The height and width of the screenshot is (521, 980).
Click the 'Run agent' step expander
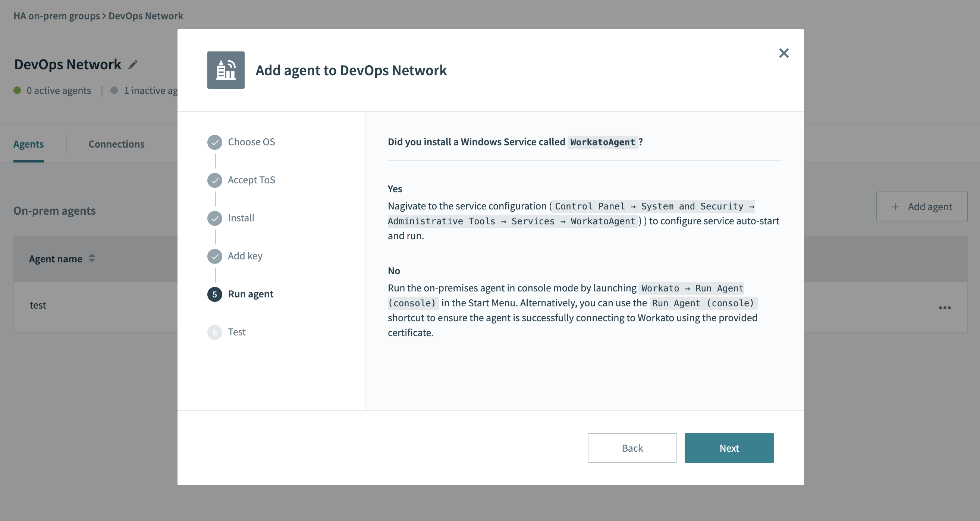(250, 293)
